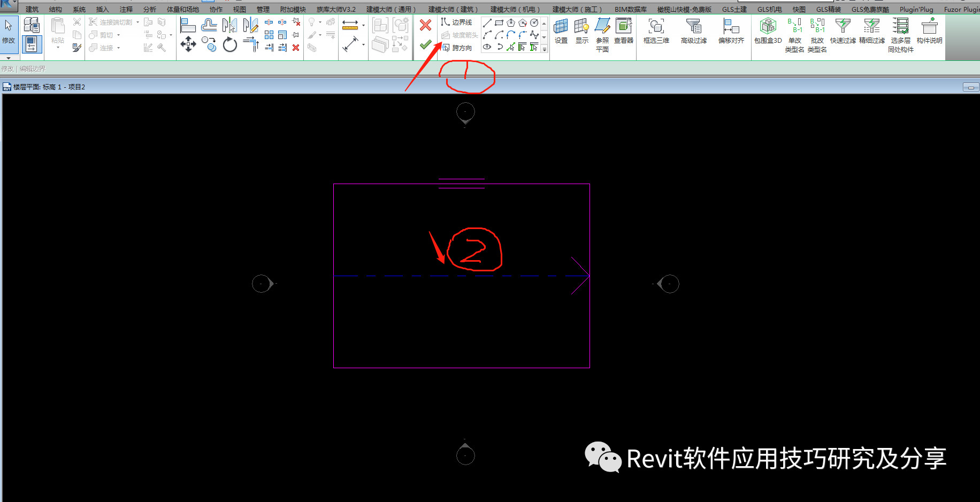
Task: Open the 注释 ribbon tab
Action: (x=126, y=10)
